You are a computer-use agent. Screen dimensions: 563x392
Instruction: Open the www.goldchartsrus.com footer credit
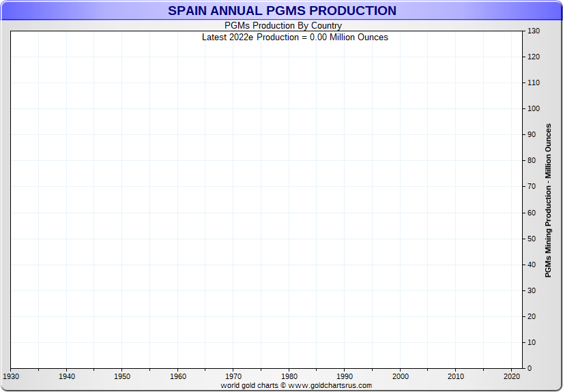pos(296,385)
